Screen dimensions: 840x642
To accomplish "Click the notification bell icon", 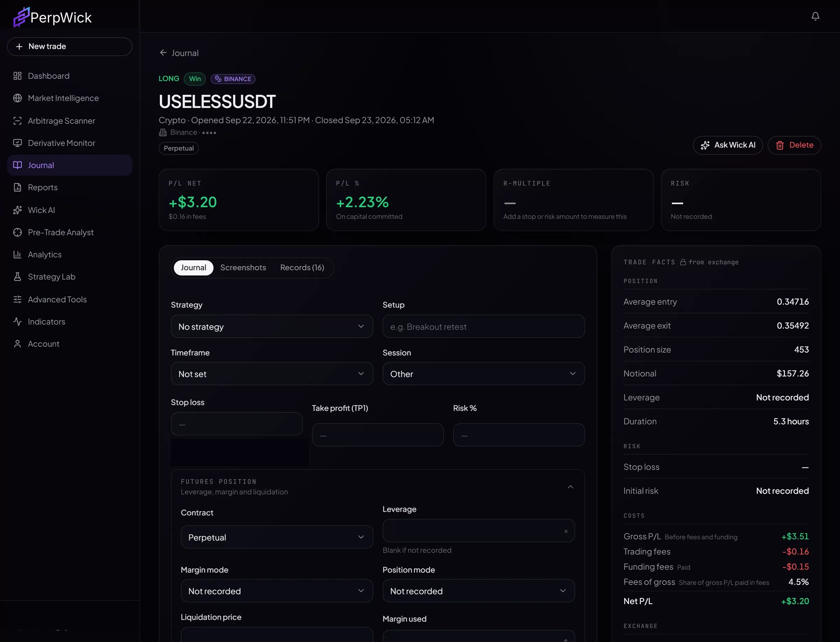I will pyautogui.click(x=815, y=16).
